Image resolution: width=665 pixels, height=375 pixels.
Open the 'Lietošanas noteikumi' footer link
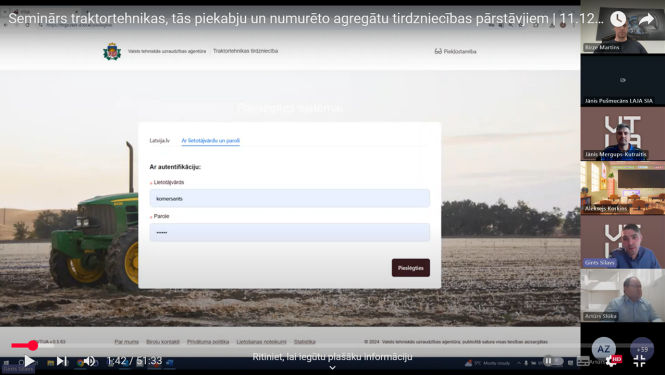click(261, 341)
